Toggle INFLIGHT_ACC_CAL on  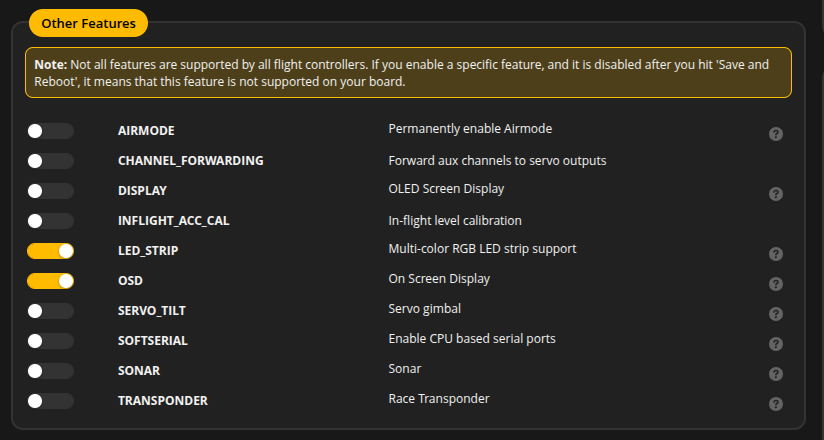pyautogui.click(x=50, y=221)
